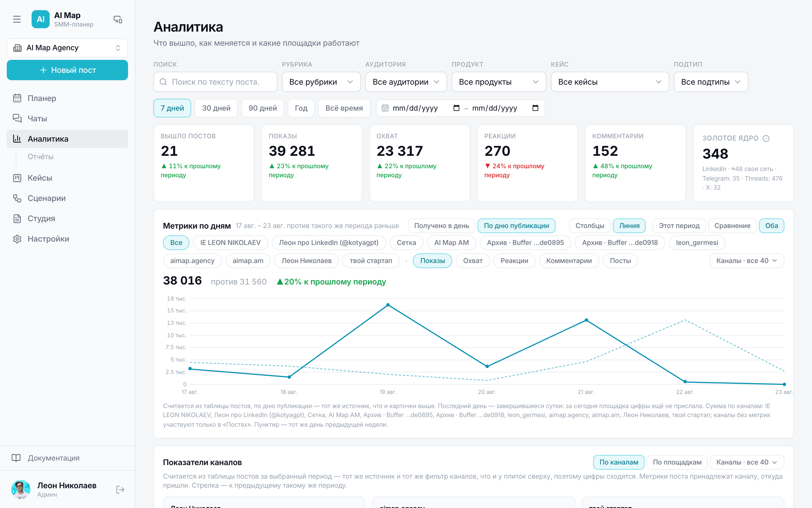Expand Каналы · все 40 in Показатели каналов
812x508 pixels.
(747, 462)
